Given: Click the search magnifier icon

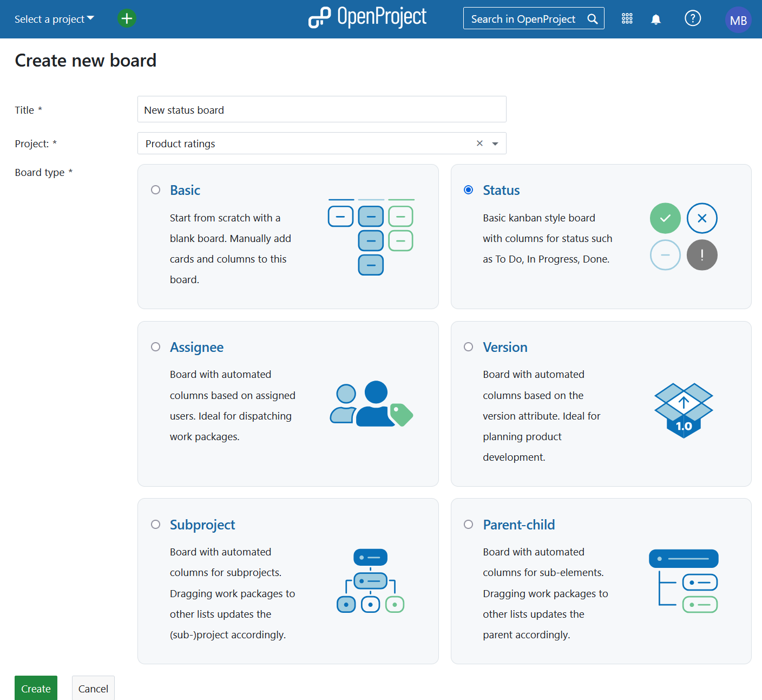Looking at the screenshot, I should (x=593, y=19).
